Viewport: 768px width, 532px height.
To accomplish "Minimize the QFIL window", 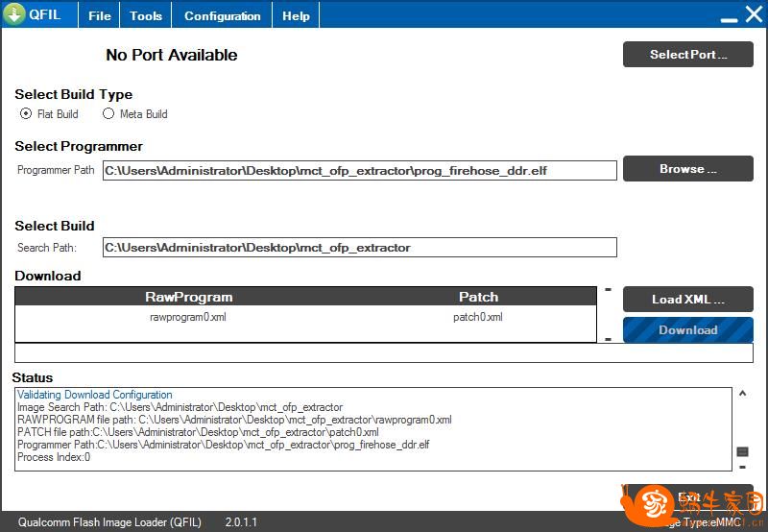I will [x=729, y=19].
